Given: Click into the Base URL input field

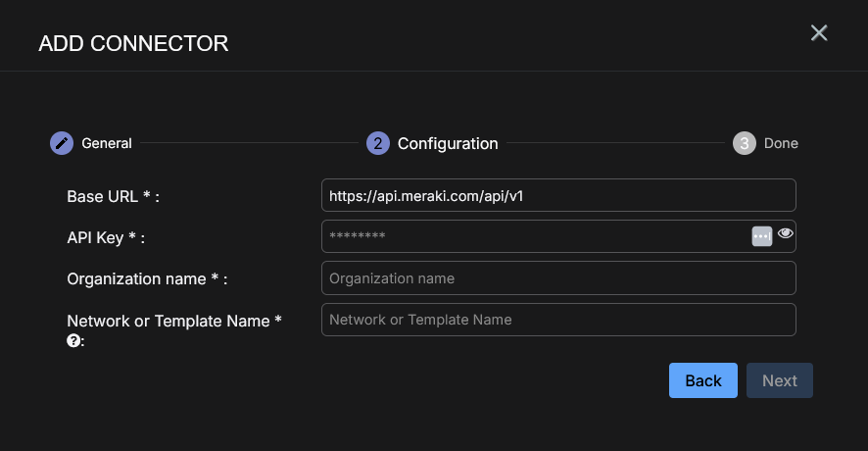Looking at the screenshot, I should [x=557, y=196].
